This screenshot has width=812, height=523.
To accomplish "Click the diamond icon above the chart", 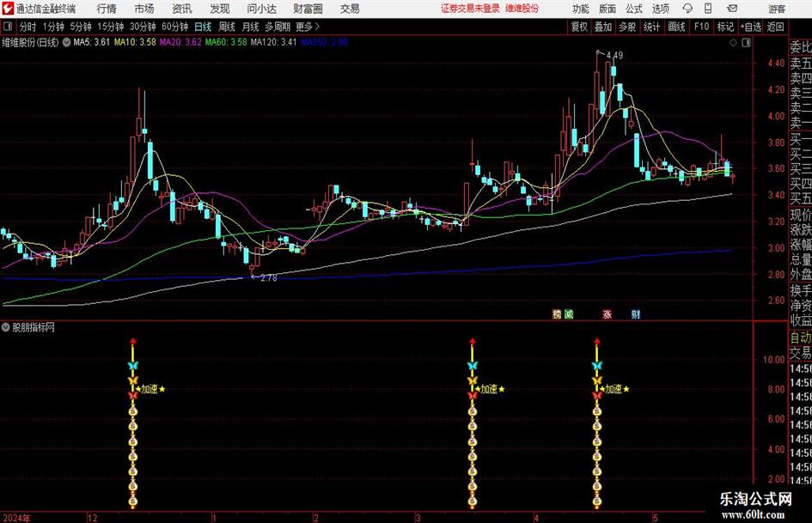I will (x=733, y=43).
